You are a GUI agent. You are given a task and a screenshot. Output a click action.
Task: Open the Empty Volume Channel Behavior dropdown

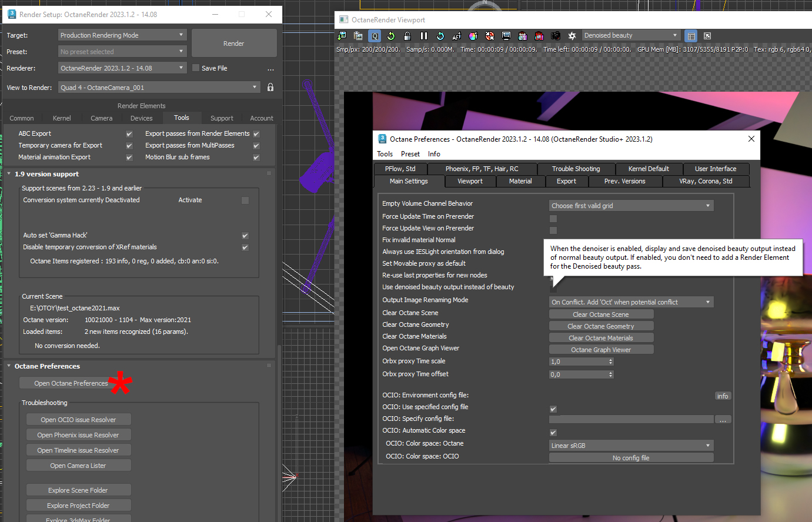pos(631,206)
